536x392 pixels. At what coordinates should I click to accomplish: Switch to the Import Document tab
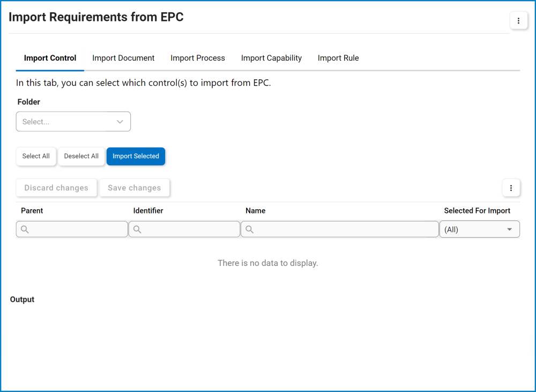tap(123, 58)
